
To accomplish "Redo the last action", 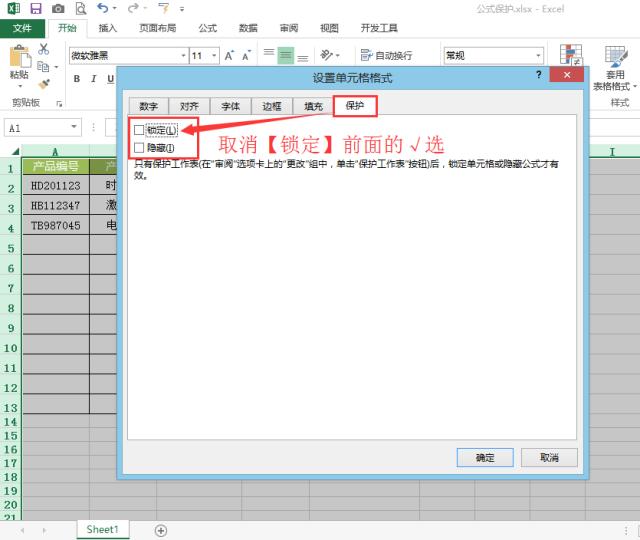I will [x=133, y=8].
